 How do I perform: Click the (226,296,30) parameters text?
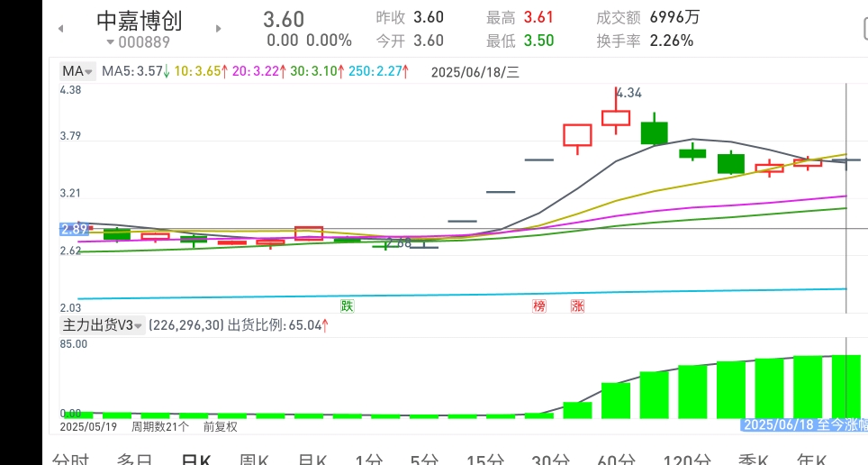[x=186, y=325]
